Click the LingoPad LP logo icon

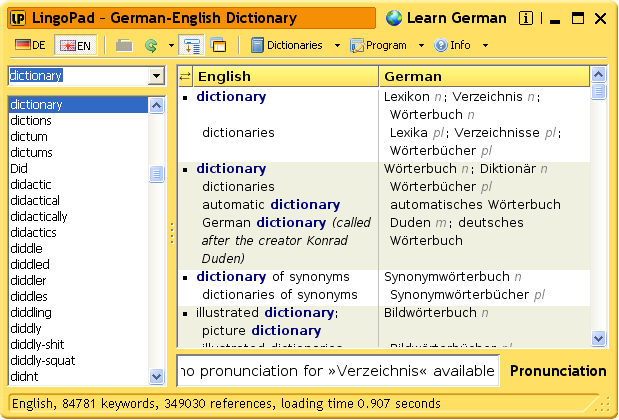pos(18,18)
